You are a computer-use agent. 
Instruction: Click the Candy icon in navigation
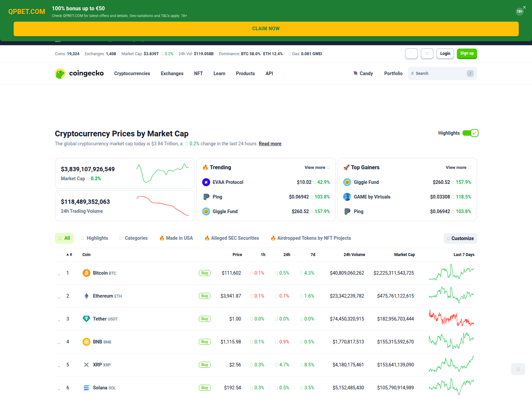(355, 73)
